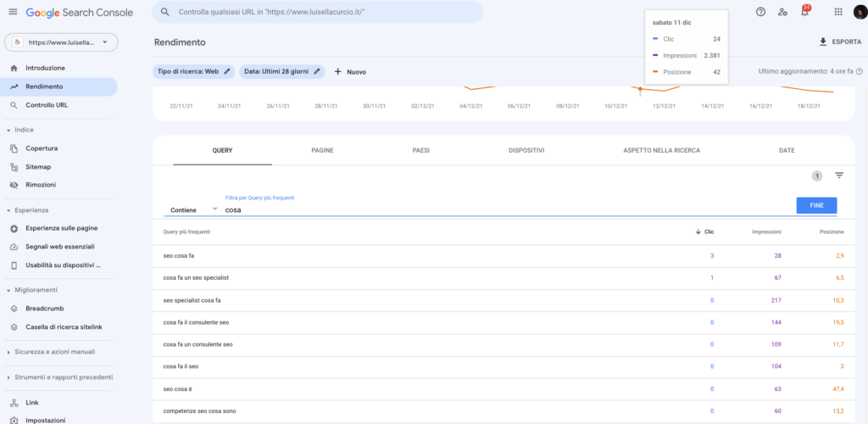The width and height of the screenshot is (868, 424).
Task: Add a new filter with Nuovo
Action: [350, 72]
